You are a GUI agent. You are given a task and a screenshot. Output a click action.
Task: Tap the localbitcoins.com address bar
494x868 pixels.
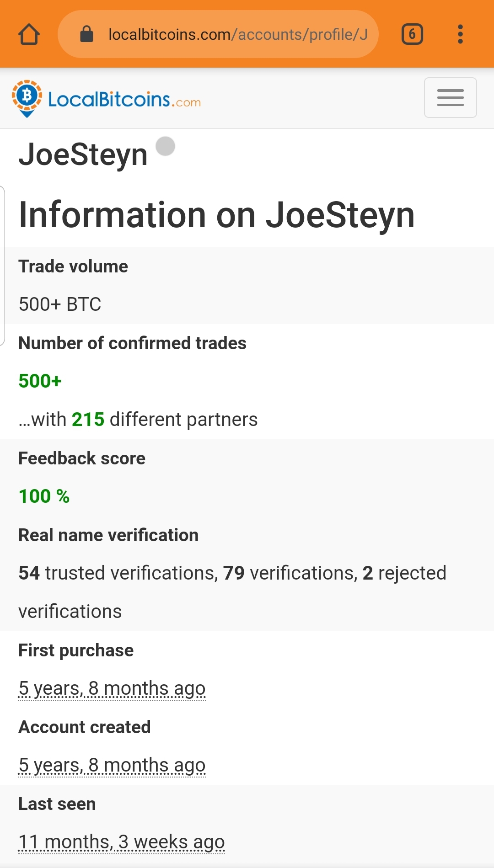pyautogui.click(x=238, y=34)
